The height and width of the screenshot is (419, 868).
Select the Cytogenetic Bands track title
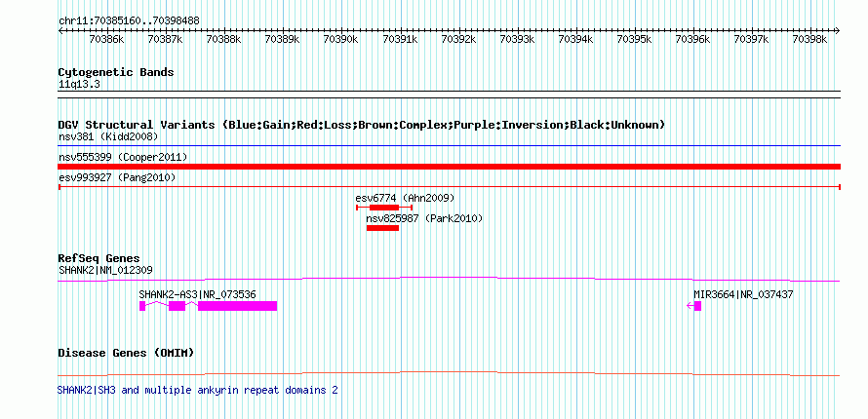click(x=116, y=72)
